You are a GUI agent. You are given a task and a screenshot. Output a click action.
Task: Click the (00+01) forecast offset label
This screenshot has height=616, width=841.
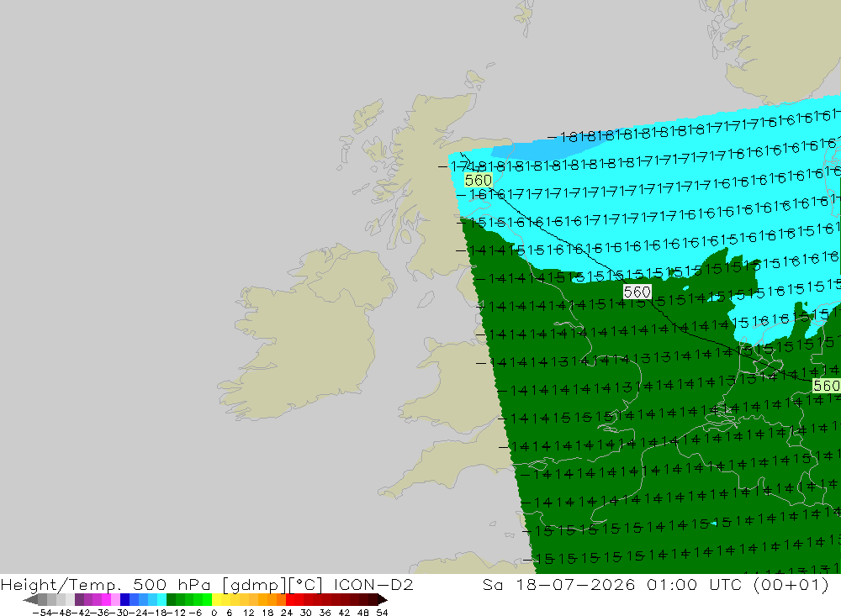point(791,584)
